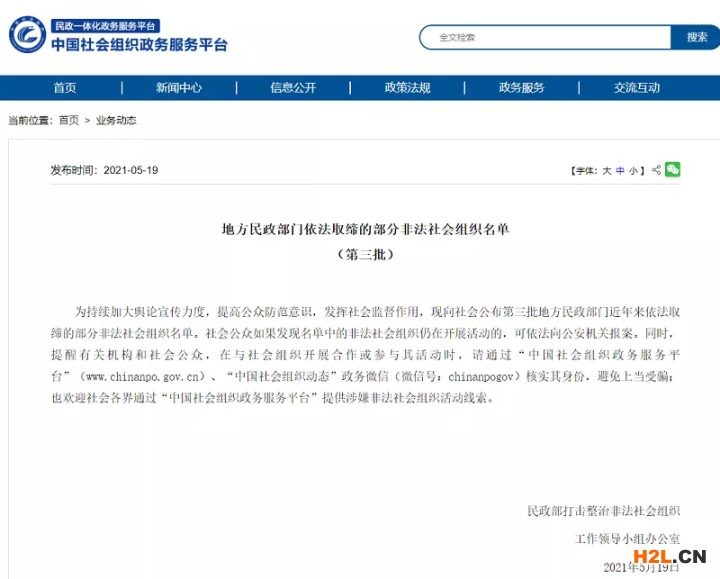Open the 信息公开 navigation menu
This screenshot has width=720, height=579.
[293, 88]
